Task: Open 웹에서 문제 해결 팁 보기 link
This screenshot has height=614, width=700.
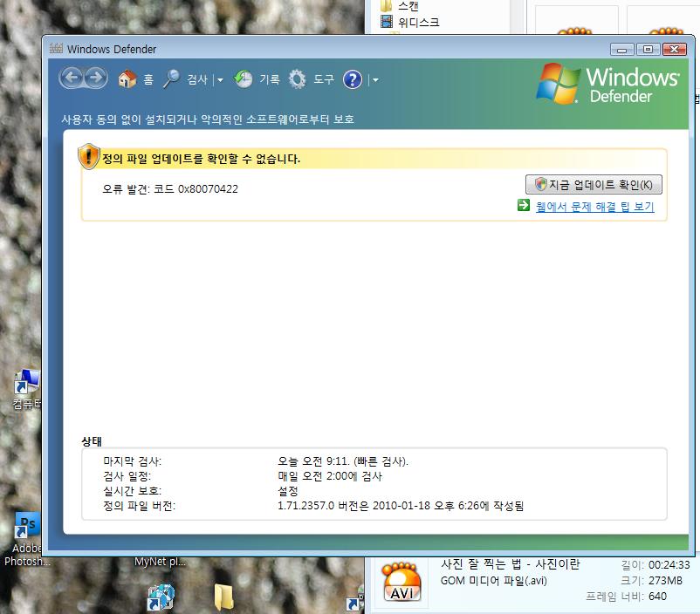Action: coord(594,207)
